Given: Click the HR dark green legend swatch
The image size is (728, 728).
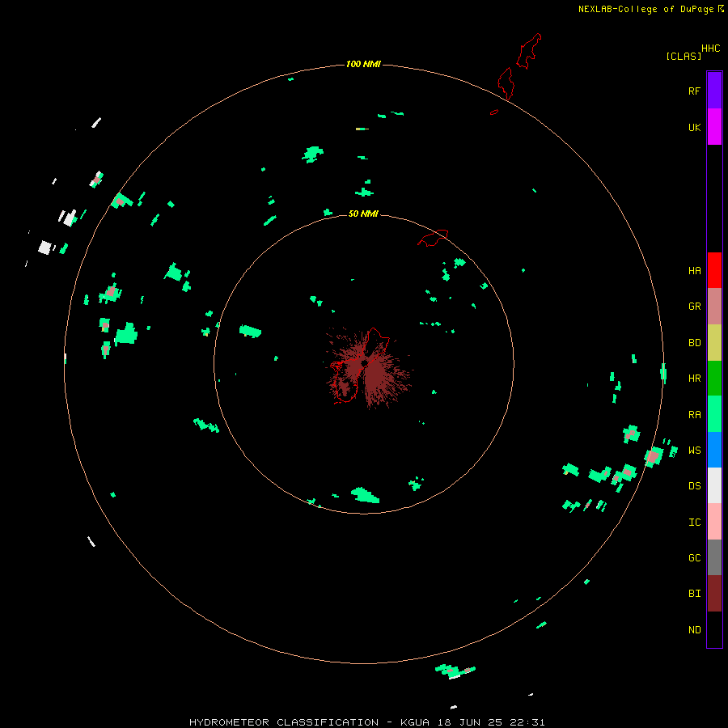Looking at the screenshot, I should [714, 379].
